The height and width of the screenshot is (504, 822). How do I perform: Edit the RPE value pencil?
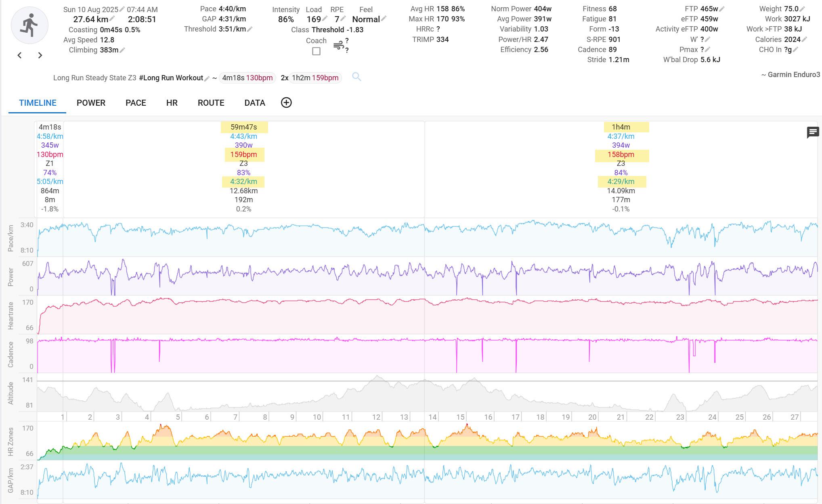pyautogui.click(x=343, y=19)
